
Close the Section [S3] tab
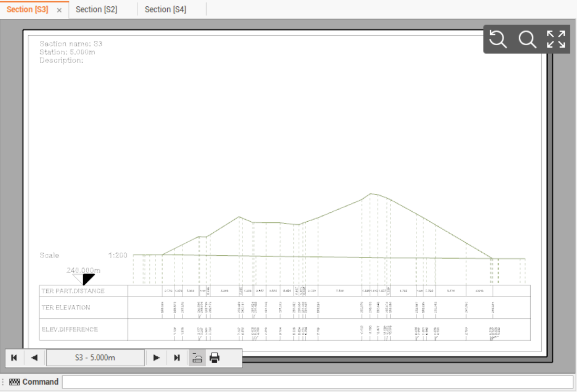pos(59,10)
